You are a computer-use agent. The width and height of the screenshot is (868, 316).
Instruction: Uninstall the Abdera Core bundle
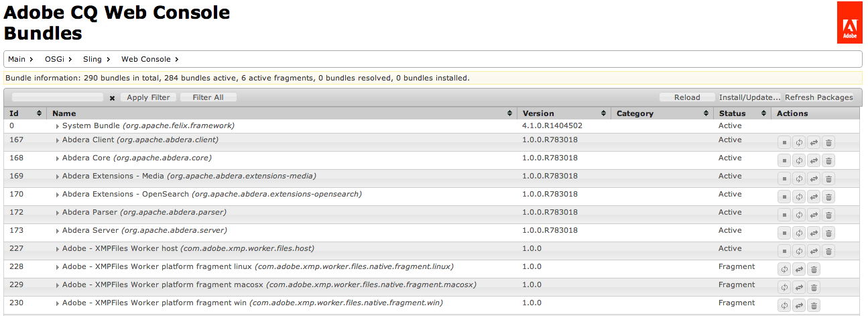(828, 160)
